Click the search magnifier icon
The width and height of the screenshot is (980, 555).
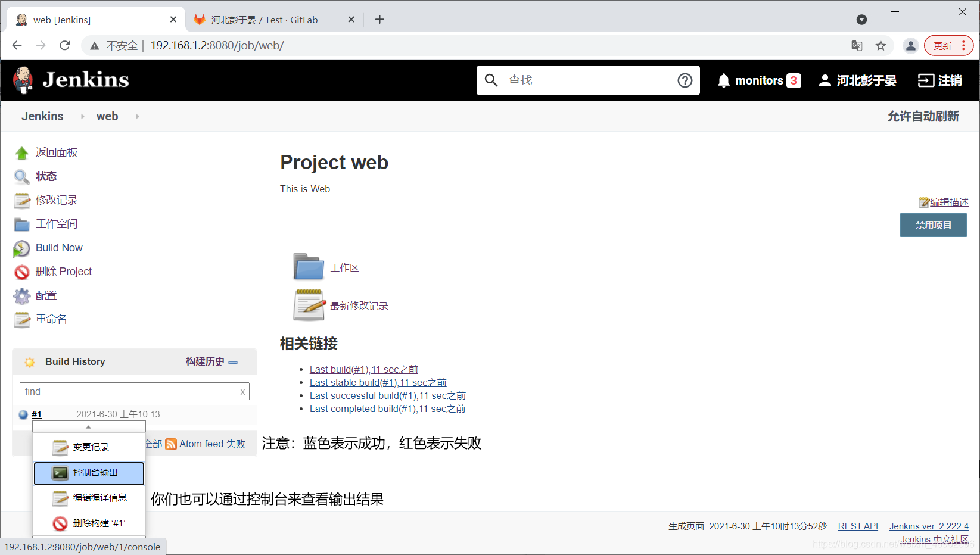(491, 80)
